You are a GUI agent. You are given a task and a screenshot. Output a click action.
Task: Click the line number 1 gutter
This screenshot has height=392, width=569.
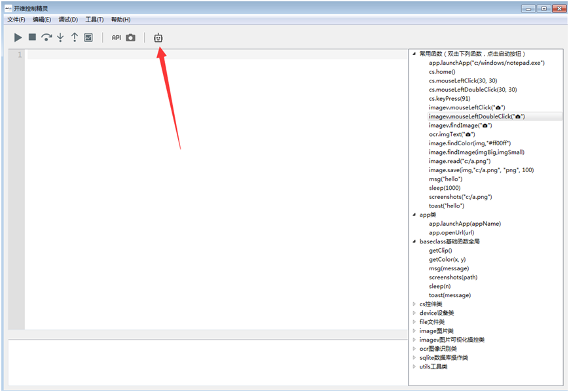click(20, 55)
